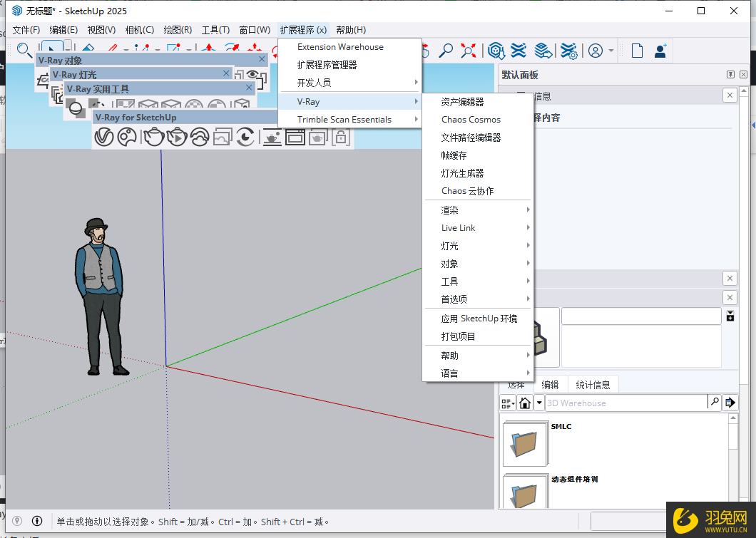Screen dimensions: 756x538
Task: Open the 文件(F) menu
Action: tap(26, 30)
